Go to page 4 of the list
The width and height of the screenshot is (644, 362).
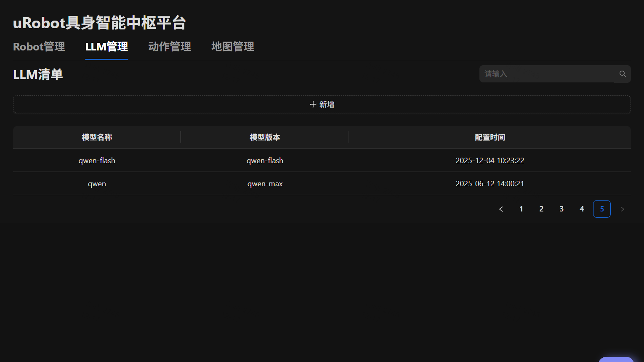click(582, 209)
